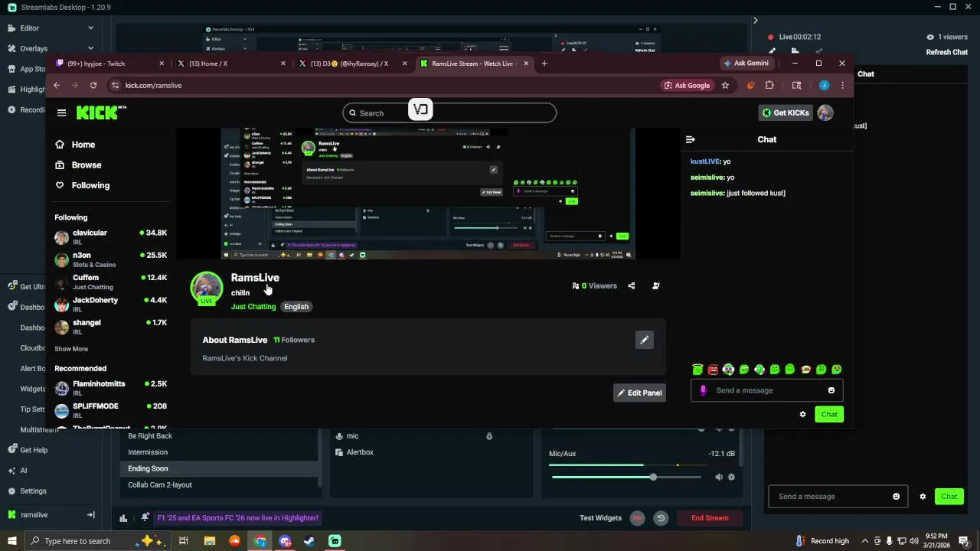The image size is (980, 551).
Task: Select the Collab Cam 2-layout scene
Action: point(220,485)
